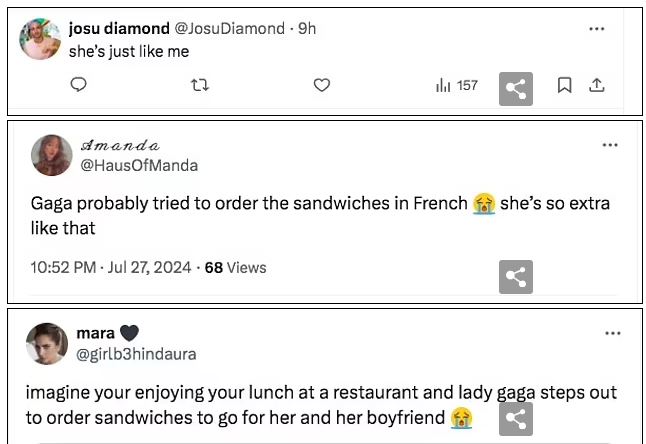Open the 9h timestamp link
Image resolution: width=646 pixels, height=444 pixels.
pos(307,29)
